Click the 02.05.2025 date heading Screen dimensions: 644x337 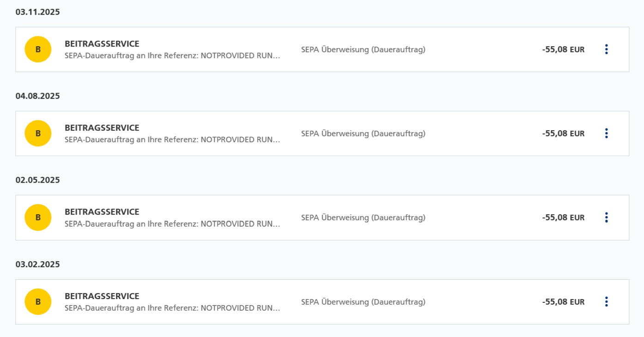tap(38, 180)
